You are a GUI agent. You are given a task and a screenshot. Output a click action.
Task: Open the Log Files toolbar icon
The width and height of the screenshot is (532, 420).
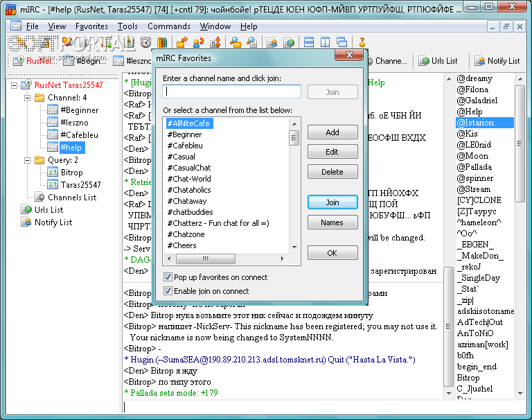[251, 42]
